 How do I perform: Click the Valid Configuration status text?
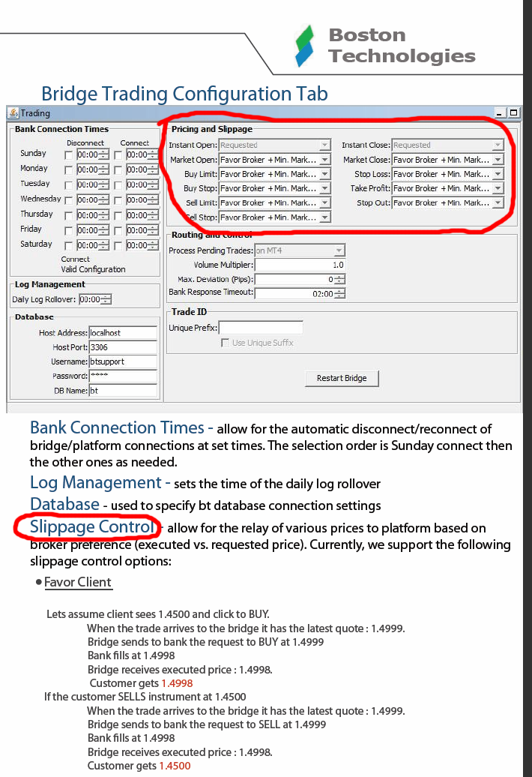93,269
